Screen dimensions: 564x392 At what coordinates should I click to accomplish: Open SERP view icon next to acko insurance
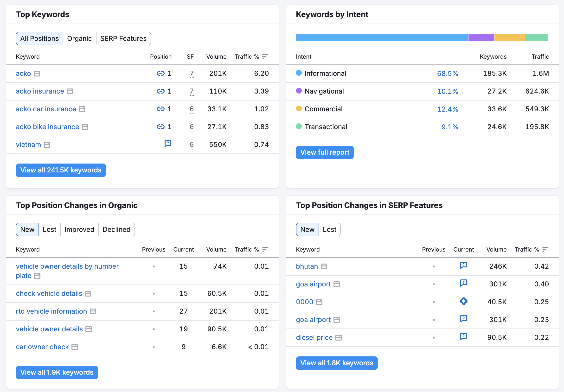(70, 91)
